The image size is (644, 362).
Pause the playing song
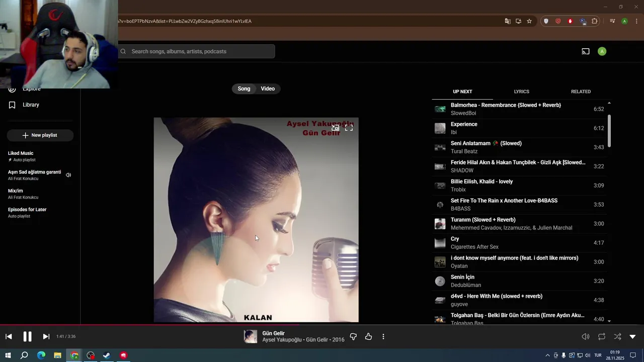(27, 336)
